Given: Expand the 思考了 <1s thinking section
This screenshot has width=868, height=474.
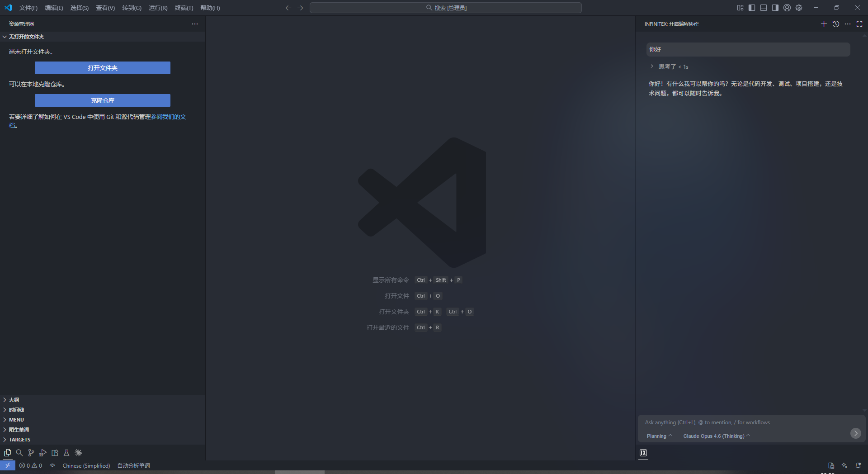Looking at the screenshot, I should tap(669, 66).
